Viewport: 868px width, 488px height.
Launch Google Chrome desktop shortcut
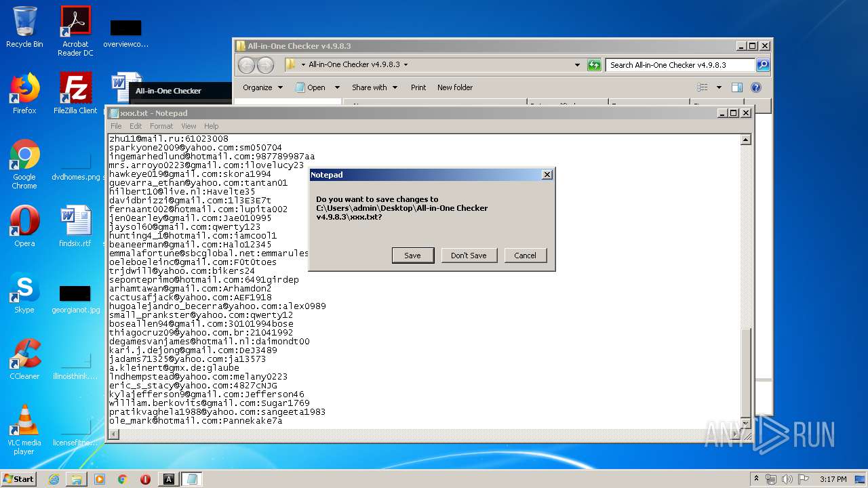(x=24, y=164)
